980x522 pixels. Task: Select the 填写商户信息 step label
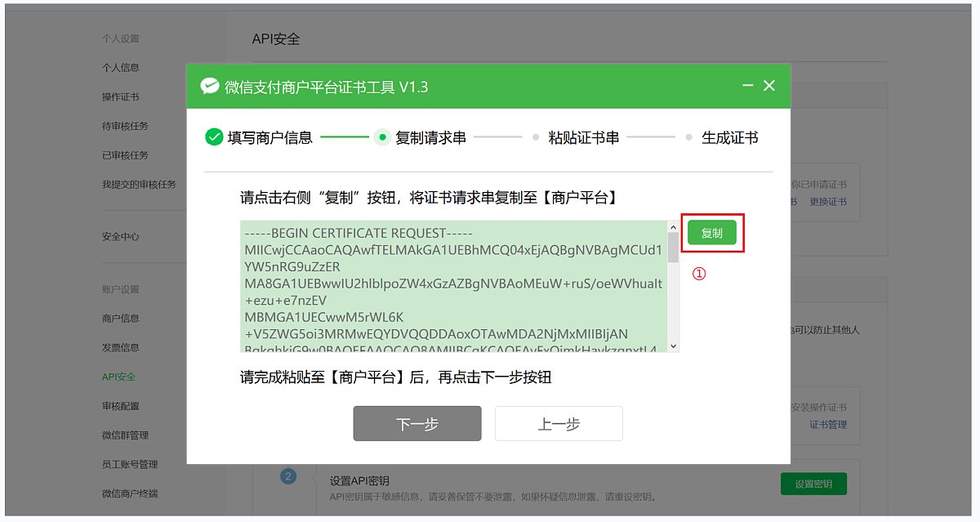click(x=270, y=137)
